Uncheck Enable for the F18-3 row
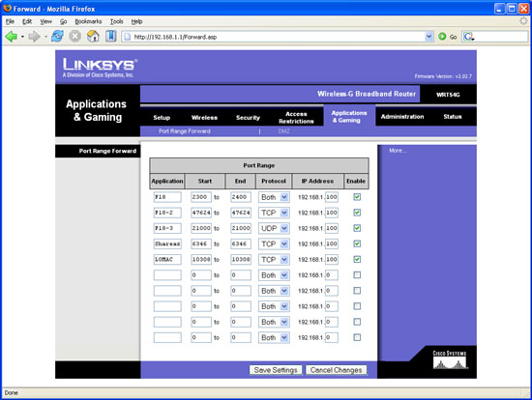 [x=357, y=228]
